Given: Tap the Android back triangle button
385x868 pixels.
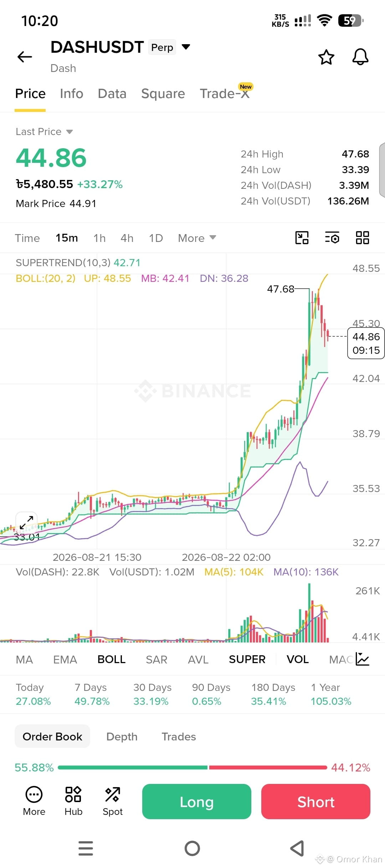Looking at the screenshot, I should [x=297, y=848].
